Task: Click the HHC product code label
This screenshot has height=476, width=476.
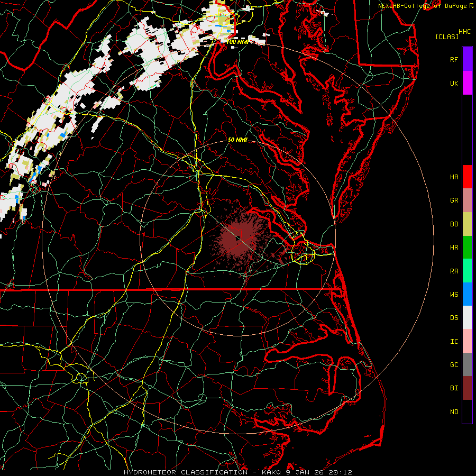Action: point(465,32)
